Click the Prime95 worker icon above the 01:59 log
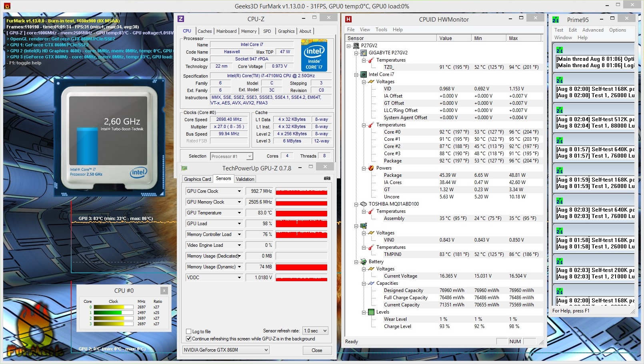644x364 pixels. pyautogui.click(x=560, y=170)
